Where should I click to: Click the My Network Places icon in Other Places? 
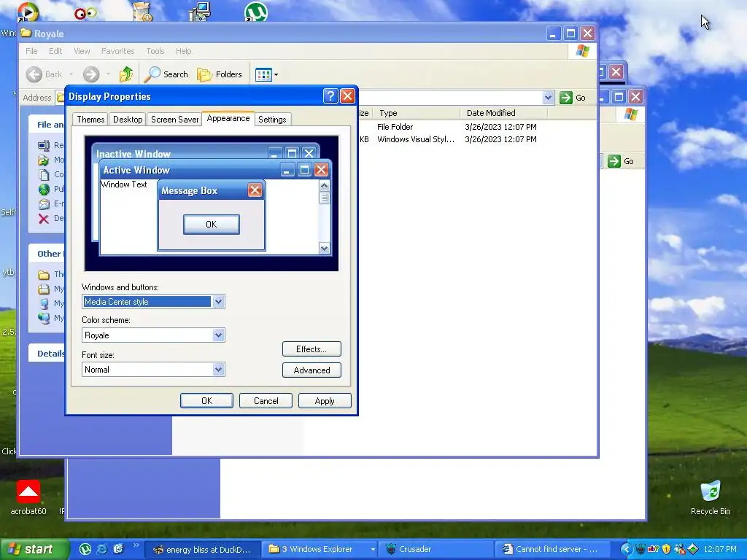tap(44, 318)
